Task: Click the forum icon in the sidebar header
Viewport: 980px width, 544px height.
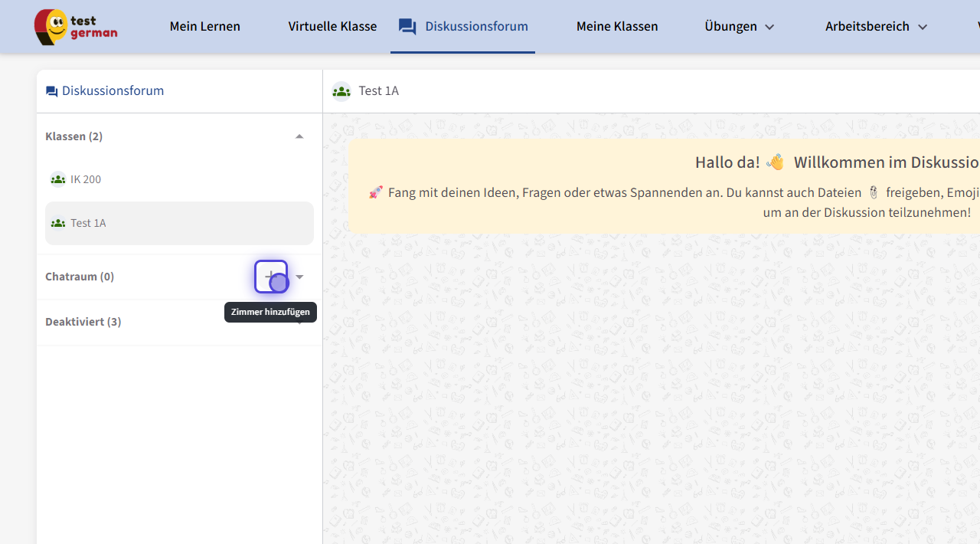Action: coord(51,91)
